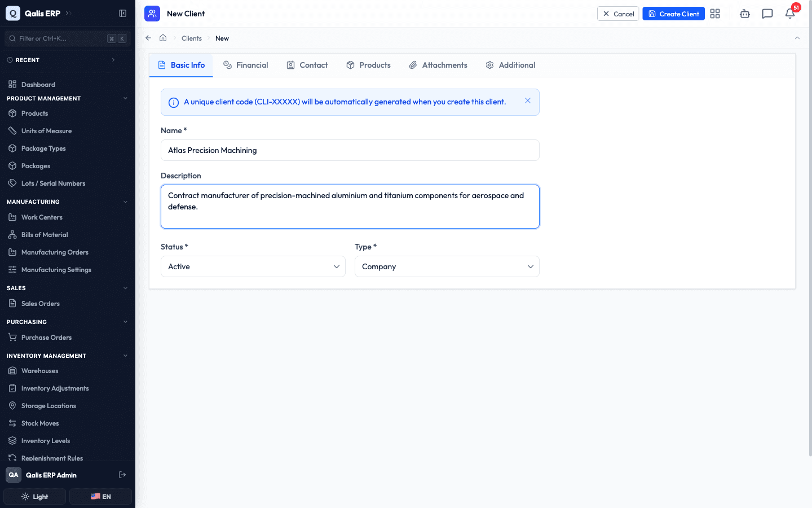Open the Type dropdown showing Company
This screenshot has height=508, width=812.
[447, 266]
